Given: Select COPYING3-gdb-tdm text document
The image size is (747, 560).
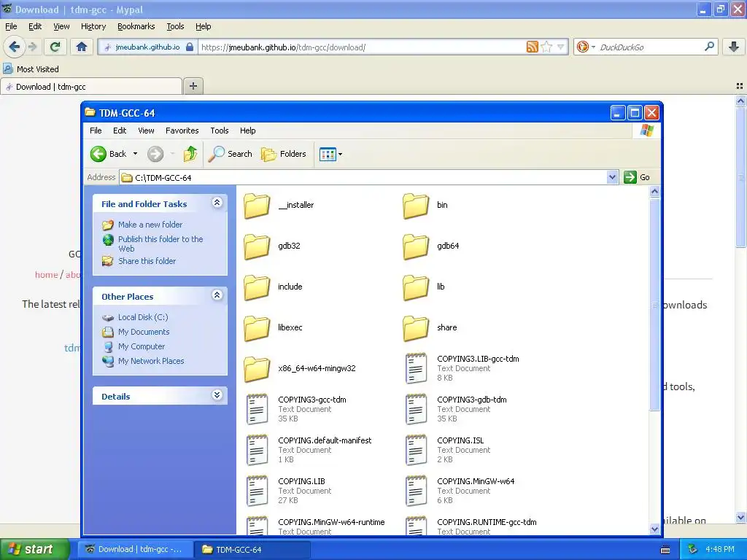Looking at the screenshot, I should (x=456, y=409).
